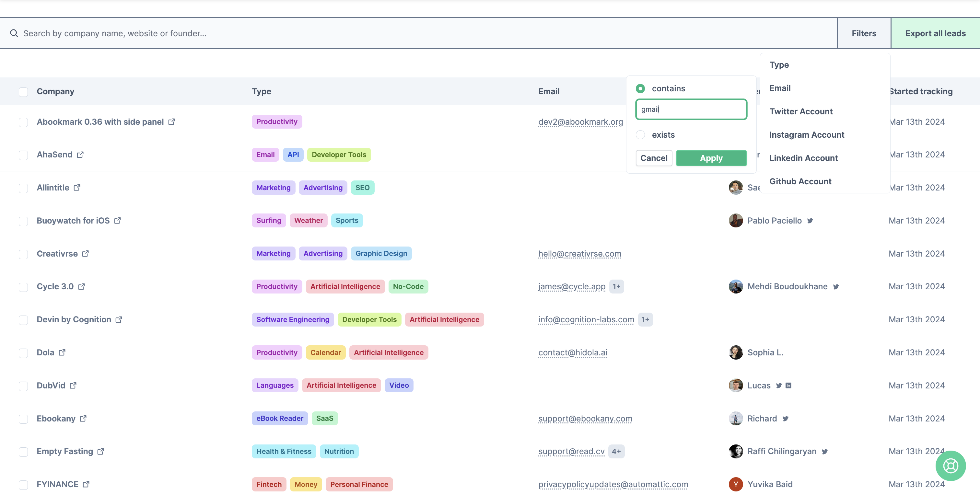This screenshot has height=495, width=980.
Task: Open AhaSend external link icon
Action: [x=80, y=155]
